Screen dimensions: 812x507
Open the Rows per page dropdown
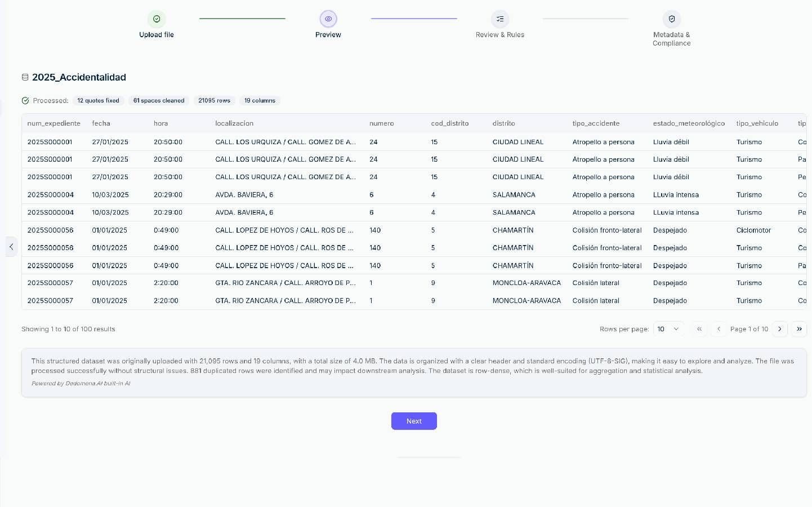[668, 329]
